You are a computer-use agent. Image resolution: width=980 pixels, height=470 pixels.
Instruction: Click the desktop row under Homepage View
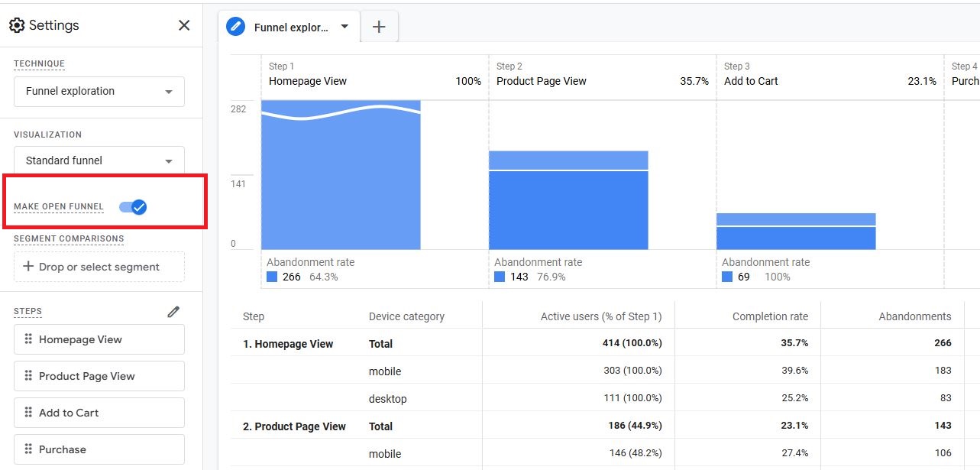tap(388, 399)
